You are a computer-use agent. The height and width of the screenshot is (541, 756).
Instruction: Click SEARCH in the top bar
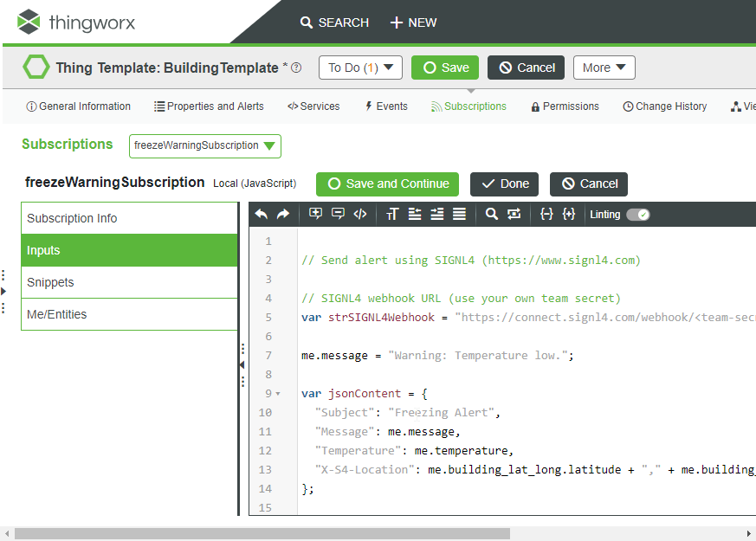[x=334, y=23]
